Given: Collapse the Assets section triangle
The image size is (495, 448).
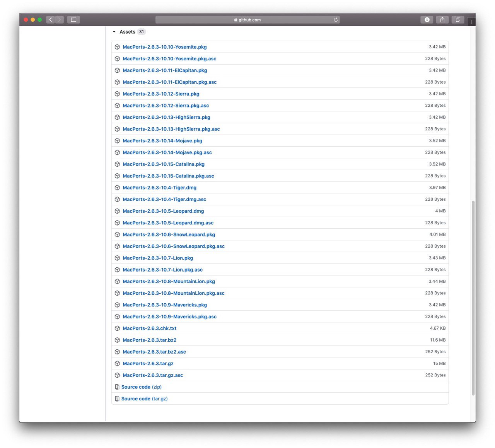Looking at the screenshot, I should [114, 32].
